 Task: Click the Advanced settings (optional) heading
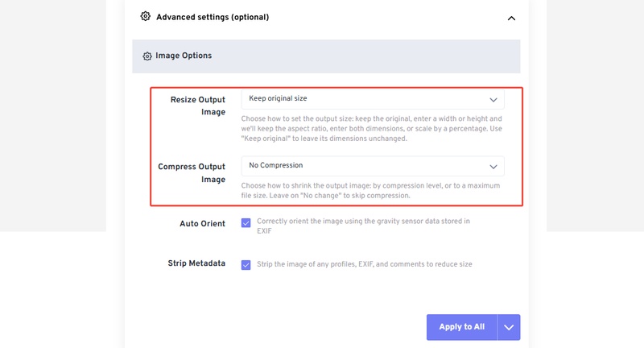point(213,17)
